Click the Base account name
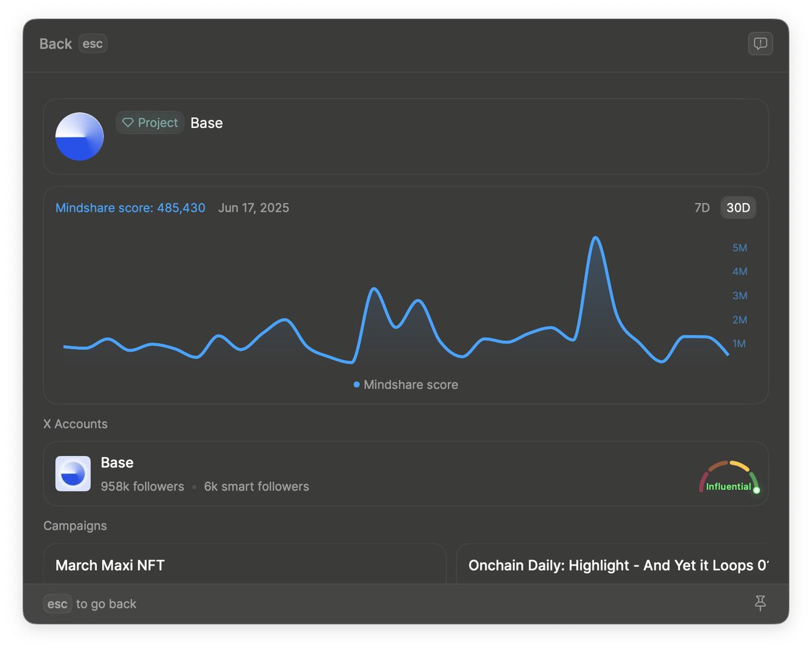The width and height of the screenshot is (812, 651). (x=117, y=463)
